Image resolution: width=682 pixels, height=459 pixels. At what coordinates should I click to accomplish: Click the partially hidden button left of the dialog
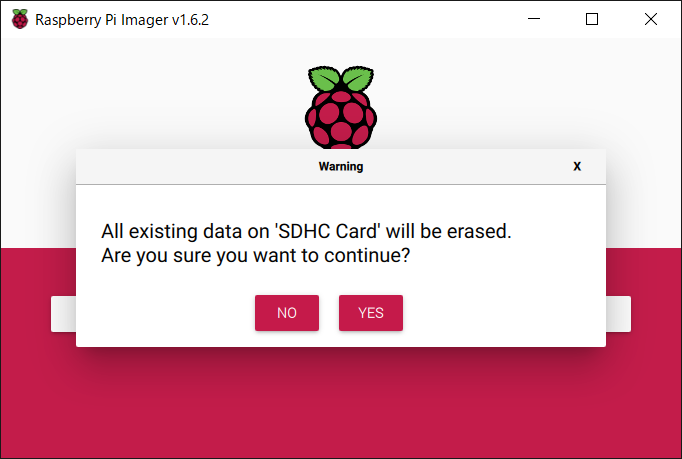(64, 314)
